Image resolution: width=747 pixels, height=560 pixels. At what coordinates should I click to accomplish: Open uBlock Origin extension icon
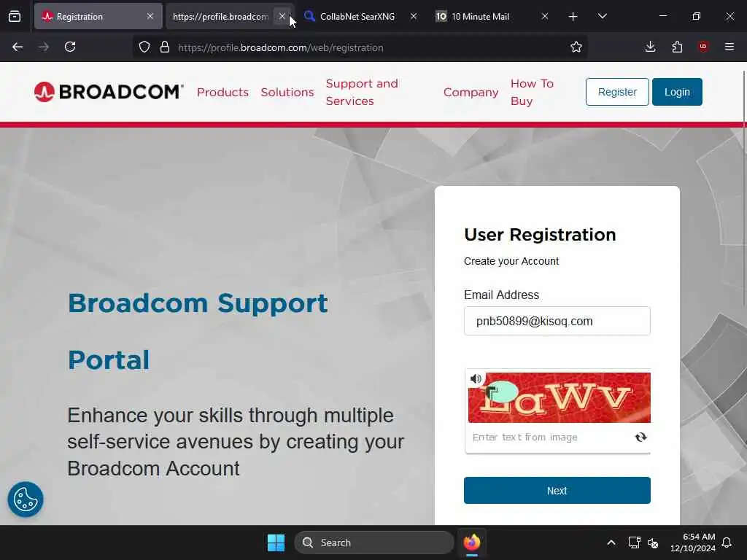click(x=703, y=47)
